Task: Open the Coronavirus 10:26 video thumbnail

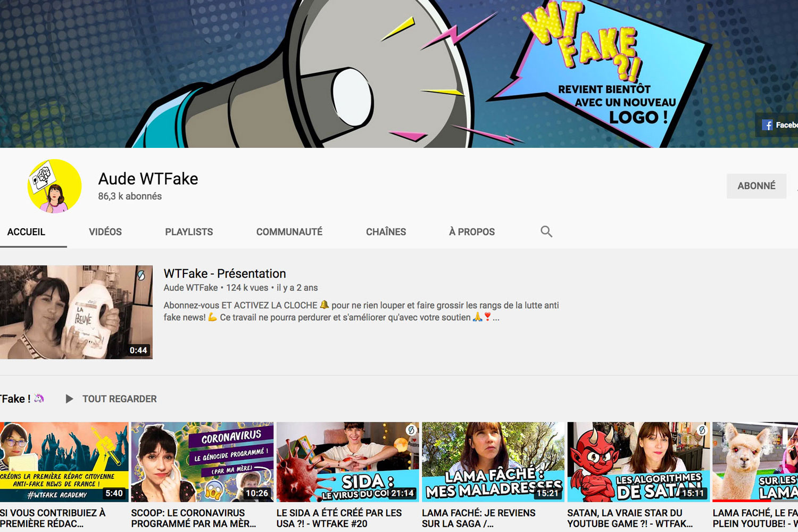Action: pyautogui.click(x=202, y=462)
